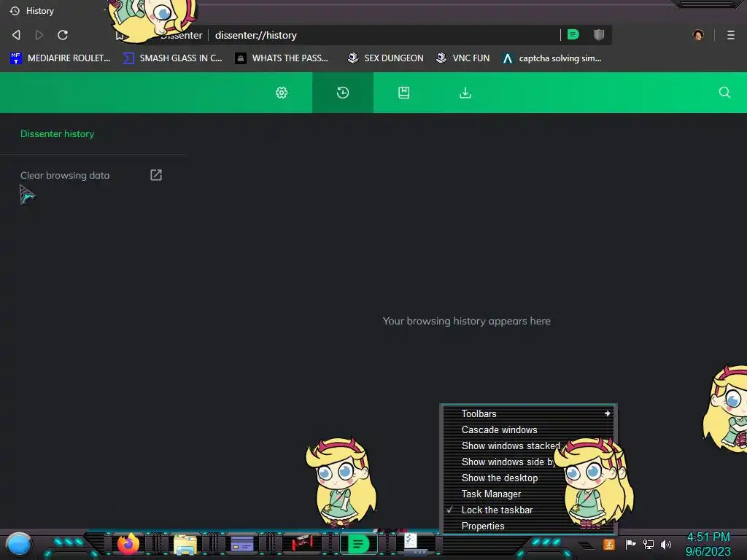Viewport: 747px width, 560px height.
Task: Select Dissenter history in the sidebar
Action: pos(57,134)
